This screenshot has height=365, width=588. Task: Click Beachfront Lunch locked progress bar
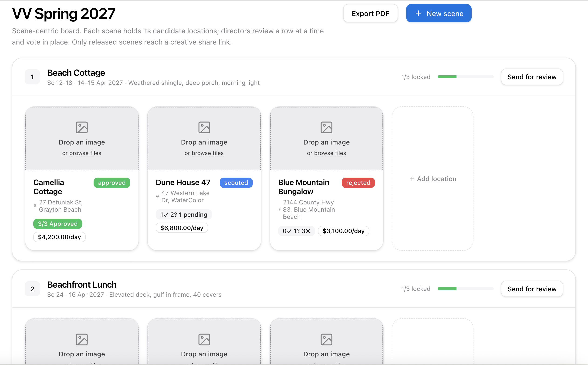point(465,289)
